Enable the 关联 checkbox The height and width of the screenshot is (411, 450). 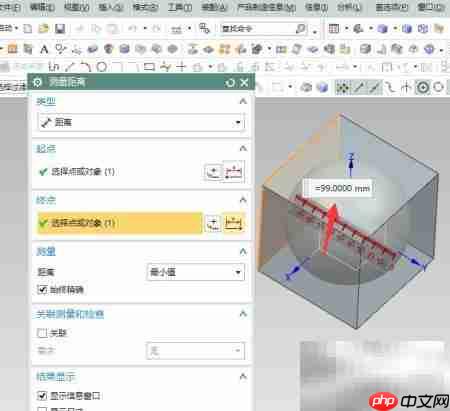coord(42,333)
